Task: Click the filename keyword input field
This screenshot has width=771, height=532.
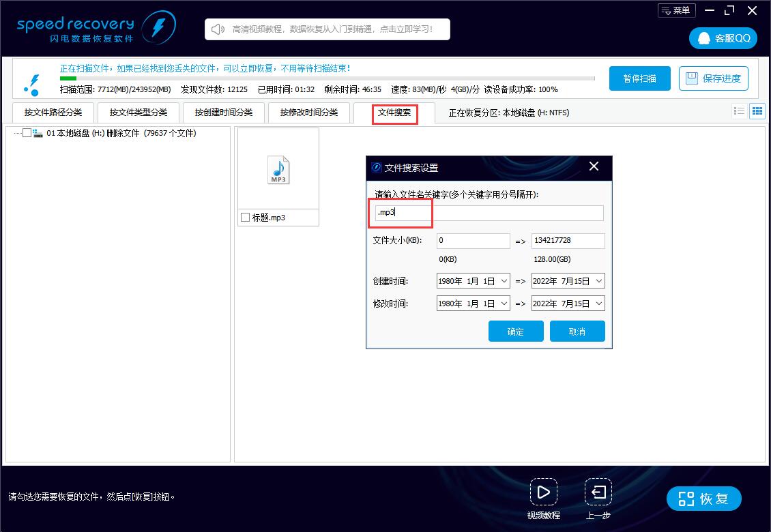Action: [489, 213]
